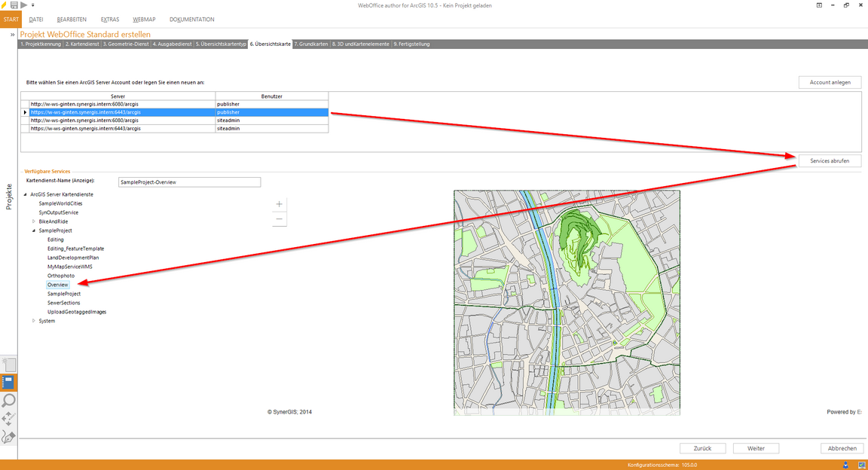Click the user icon in the status bar
The width and height of the screenshot is (868, 470).
(845, 465)
